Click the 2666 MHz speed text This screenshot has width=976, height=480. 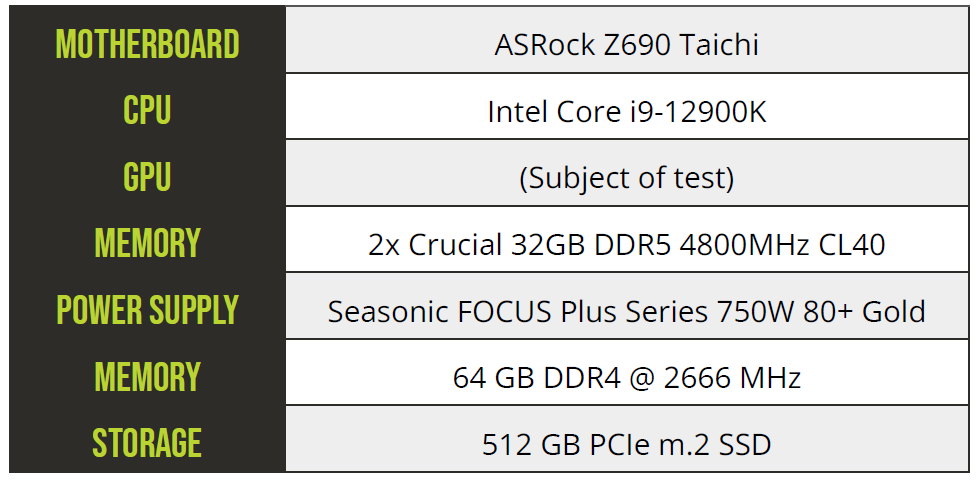coord(732,378)
